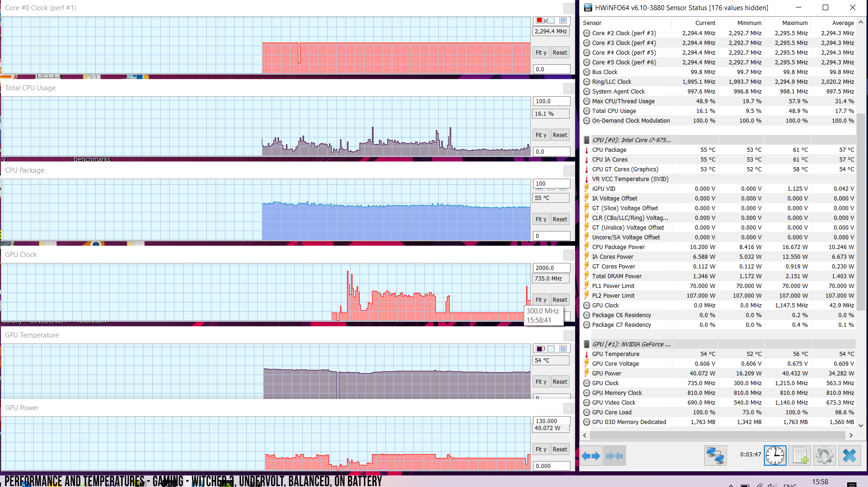
Task: Pick the red line color swatch in Core #0 Clock graph
Action: [x=539, y=20]
